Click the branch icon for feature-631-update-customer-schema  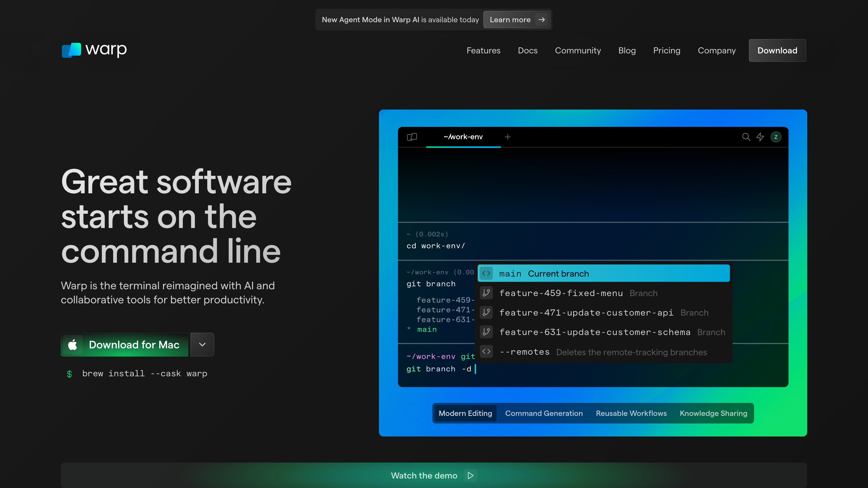(x=486, y=332)
